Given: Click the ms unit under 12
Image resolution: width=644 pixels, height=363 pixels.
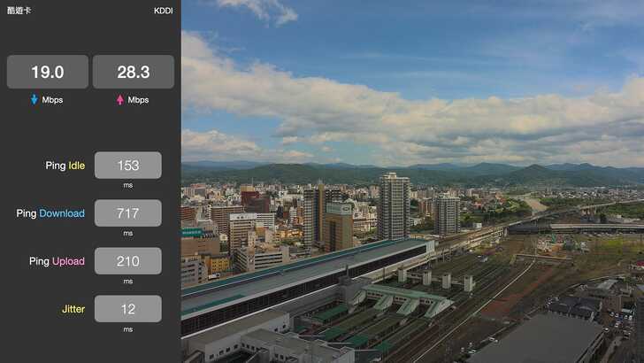Looking at the screenshot, I should click(128, 329).
